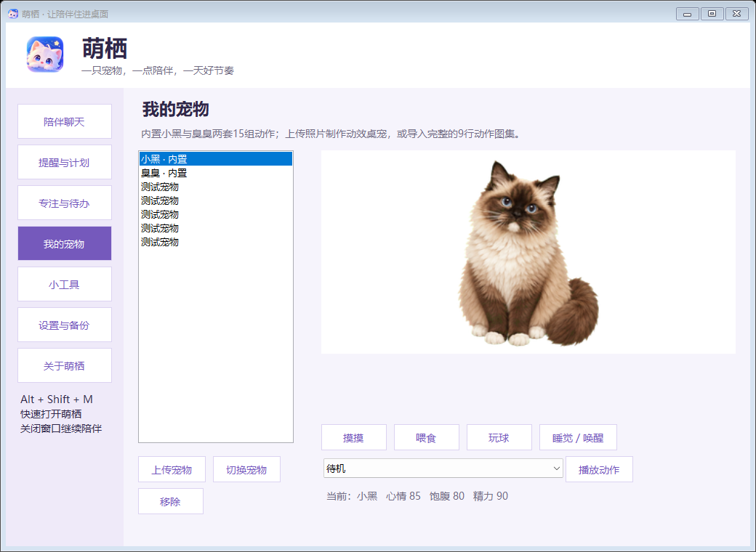Click the tagline 一只宠物，一点陪伴，一天好节奏
This screenshot has width=756, height=552.
tap(158, 70)
